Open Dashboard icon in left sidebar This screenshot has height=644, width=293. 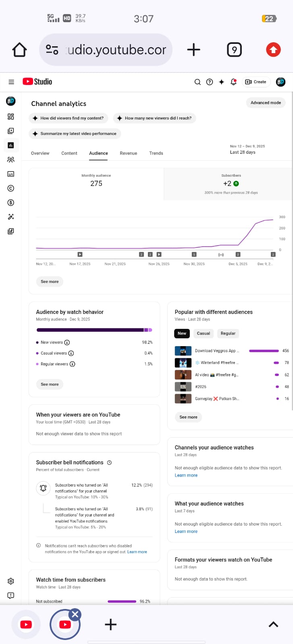click(11, 117)
